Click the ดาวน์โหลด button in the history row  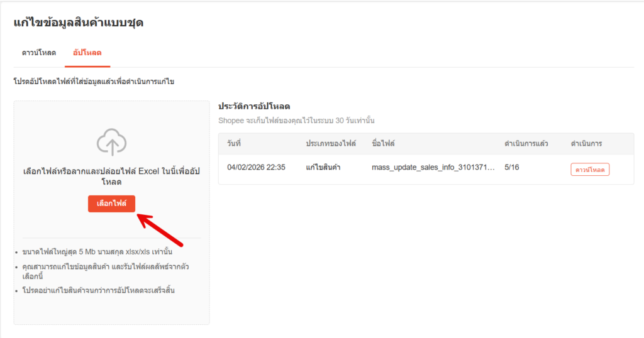click(589, 169)
